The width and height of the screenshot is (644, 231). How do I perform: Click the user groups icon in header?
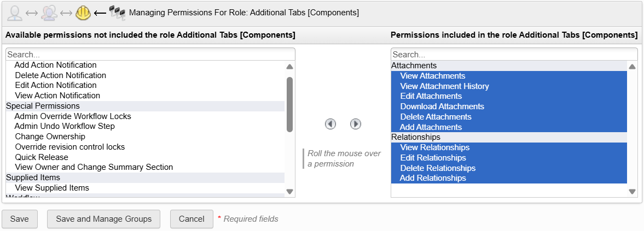click(x=49, y=13)
